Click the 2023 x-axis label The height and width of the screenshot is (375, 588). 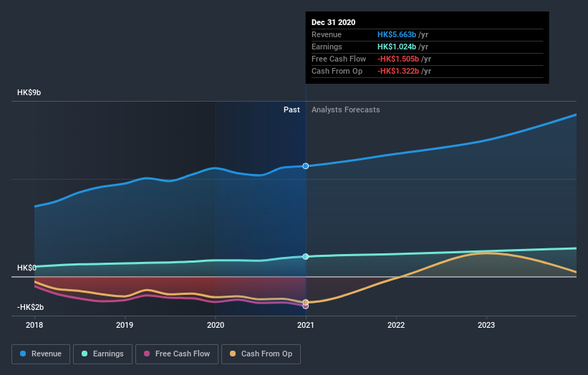coord(486,325)
